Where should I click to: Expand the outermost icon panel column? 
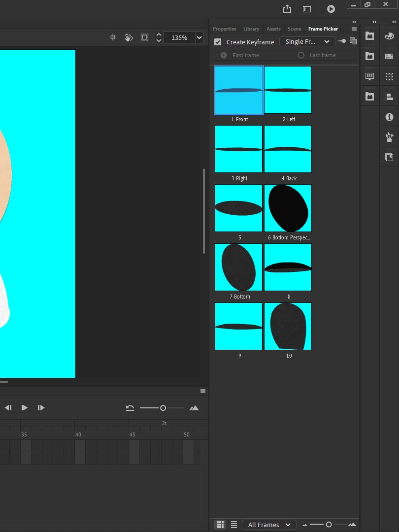394,22
